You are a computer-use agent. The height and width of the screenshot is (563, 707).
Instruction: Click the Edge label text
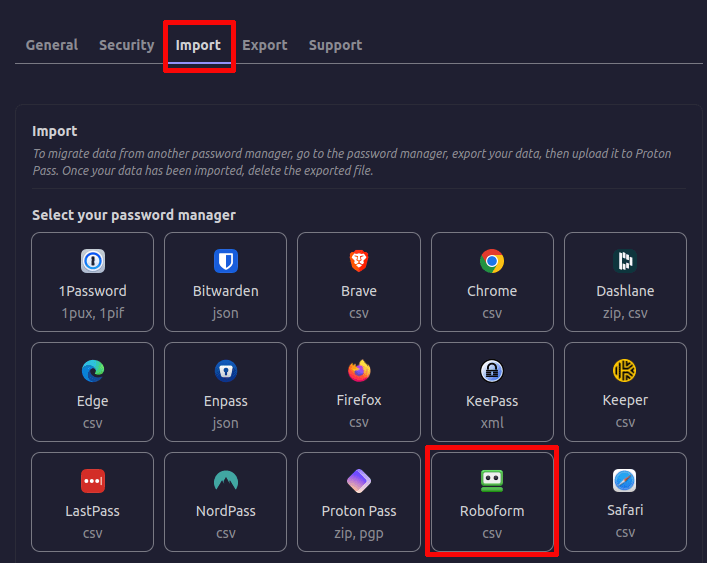(93, 401)
